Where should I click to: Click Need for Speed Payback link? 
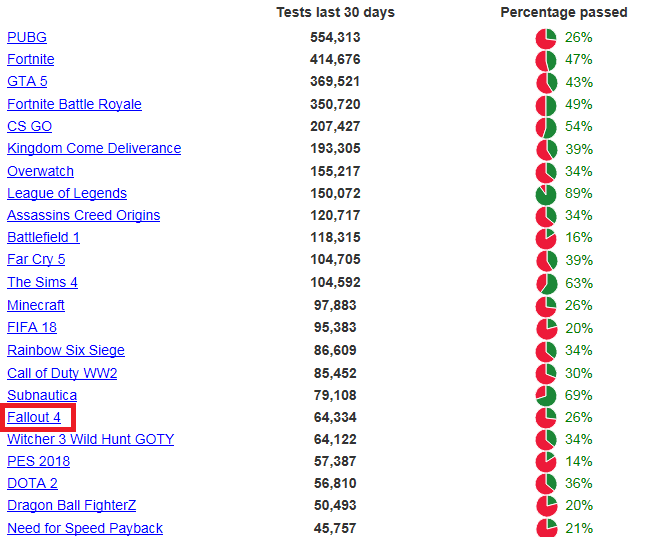(85, 528)
